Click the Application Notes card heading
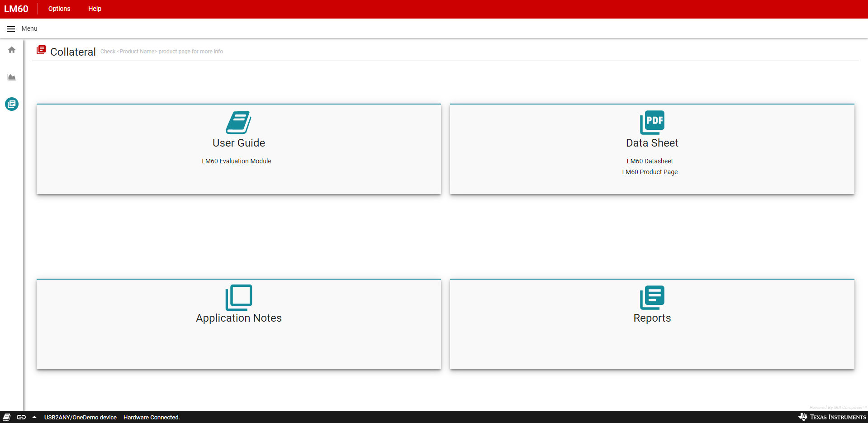 pyautogui.click(x=238, y=318)
